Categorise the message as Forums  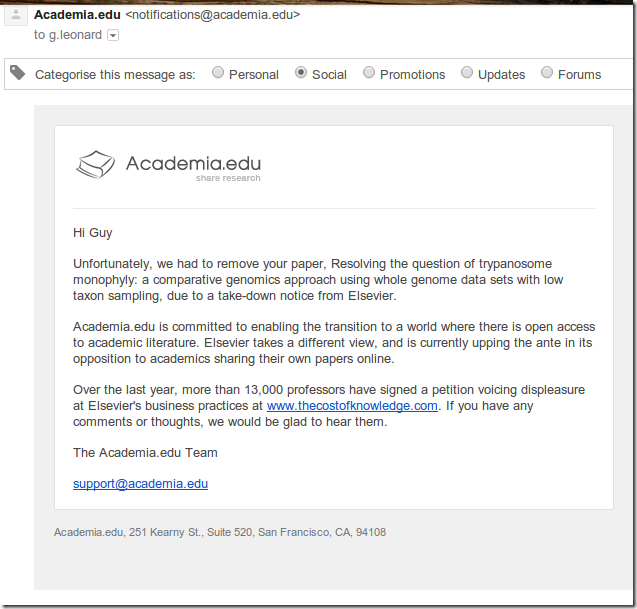pyautogui.click(x=547, y=73)
